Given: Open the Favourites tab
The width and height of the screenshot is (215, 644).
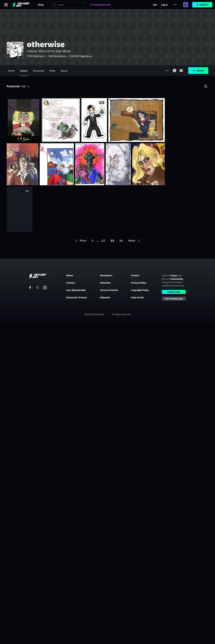Looking at the screenshot, I should [x=39, y=71].
